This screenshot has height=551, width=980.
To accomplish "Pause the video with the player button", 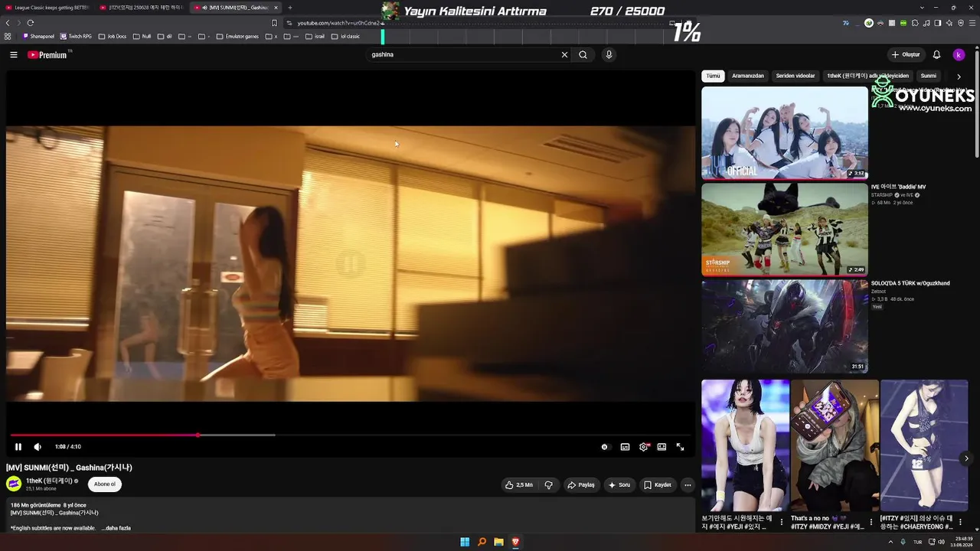I will 18,447.
